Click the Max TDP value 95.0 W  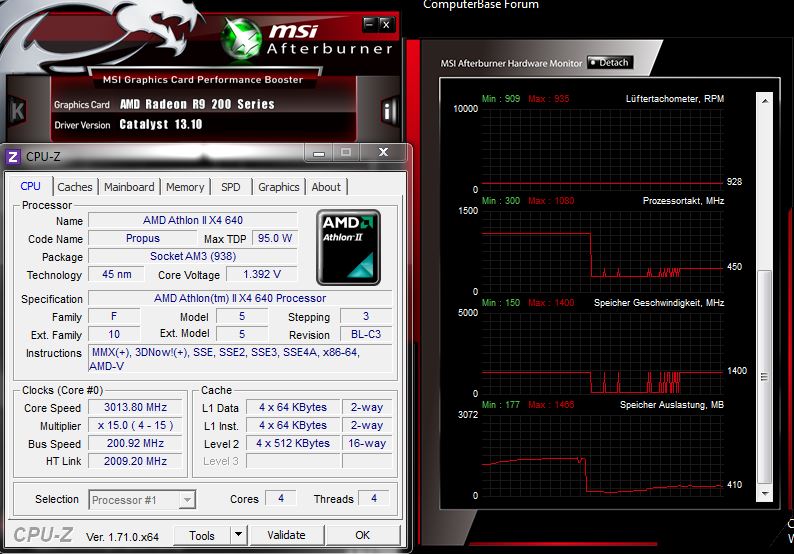(x=275, y=238)
